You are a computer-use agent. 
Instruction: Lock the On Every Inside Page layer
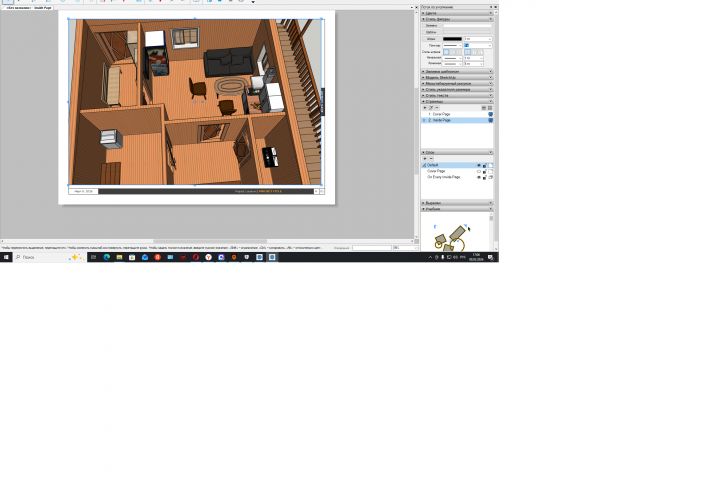(x=484, y=177)
